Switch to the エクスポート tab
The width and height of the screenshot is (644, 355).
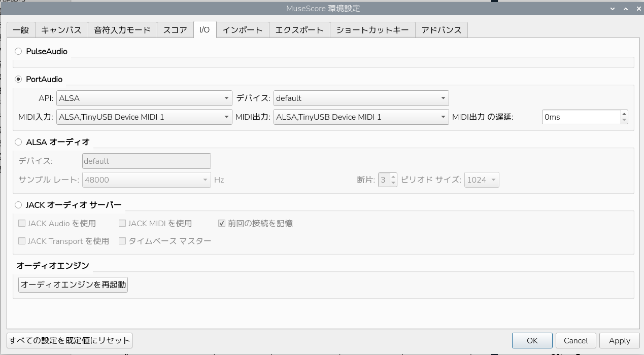click(299, 30)
